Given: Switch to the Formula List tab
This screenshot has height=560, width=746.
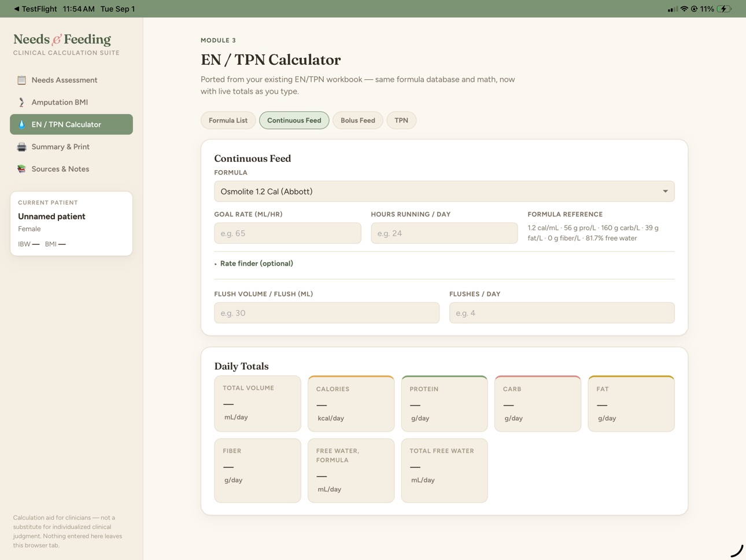Looking at the screenshot, I should coord(228,120).
